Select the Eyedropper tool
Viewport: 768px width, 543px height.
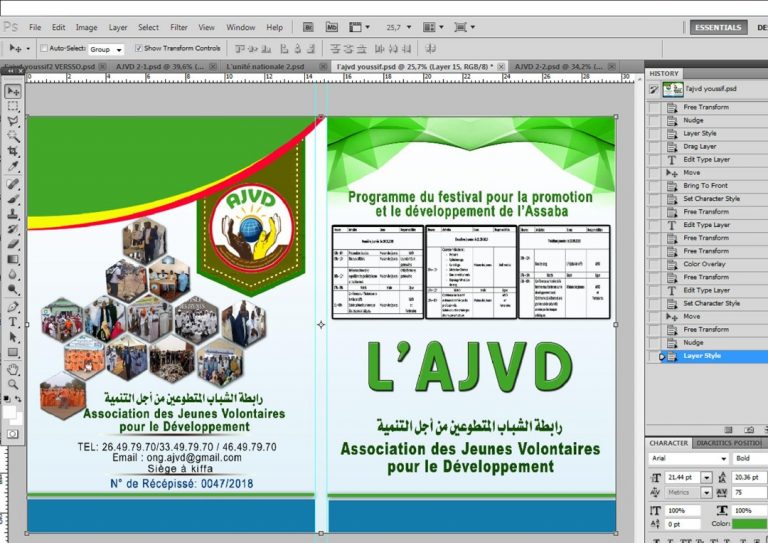pos(13,166)
